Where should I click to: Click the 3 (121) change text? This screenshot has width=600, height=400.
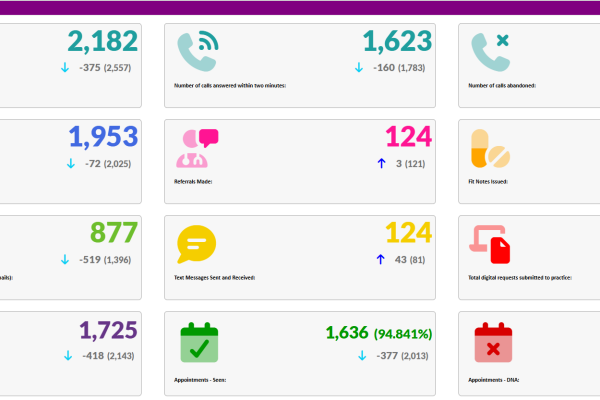411,164
